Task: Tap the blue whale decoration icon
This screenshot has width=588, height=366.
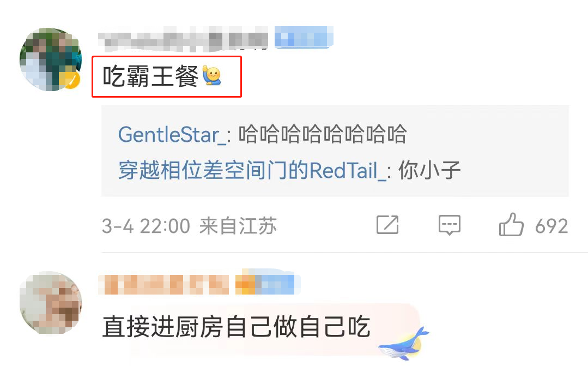Action: [x=404, y=344]
